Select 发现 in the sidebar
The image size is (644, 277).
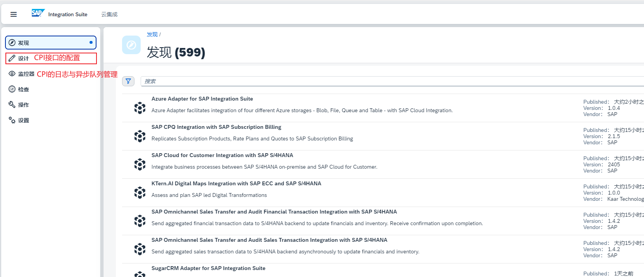pyautogui.click(x=51, y=43)
